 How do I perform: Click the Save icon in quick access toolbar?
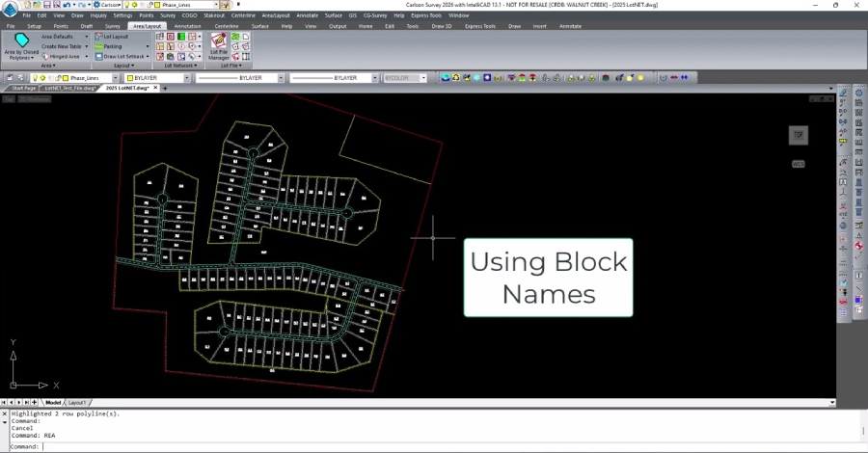click(x=46, y=5)
